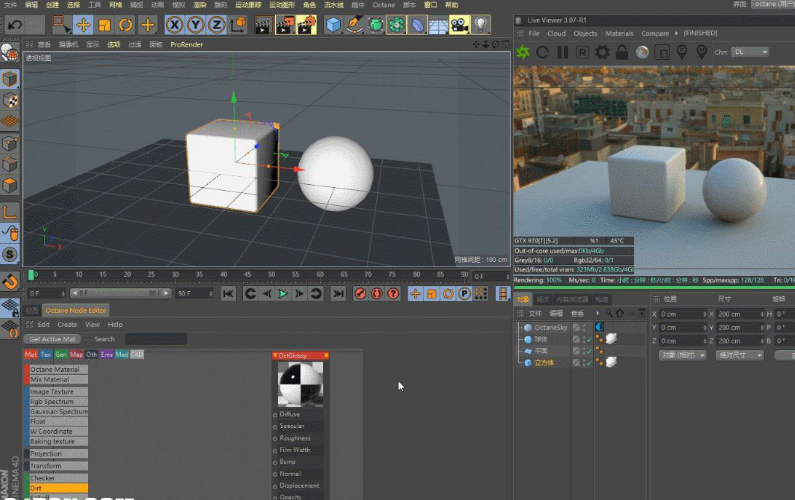This screenshot has width=795, height=500.
Task: Select the Move tool in top toolbar
Action: tap(83, 24)
